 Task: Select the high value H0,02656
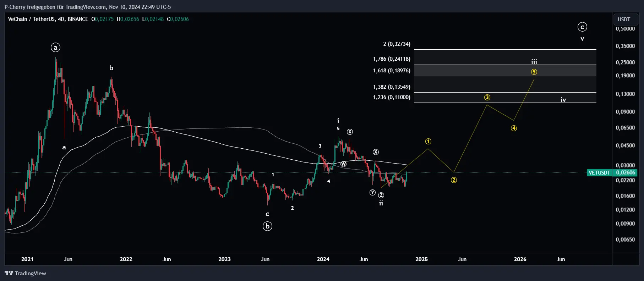click(x=128, y=19)
